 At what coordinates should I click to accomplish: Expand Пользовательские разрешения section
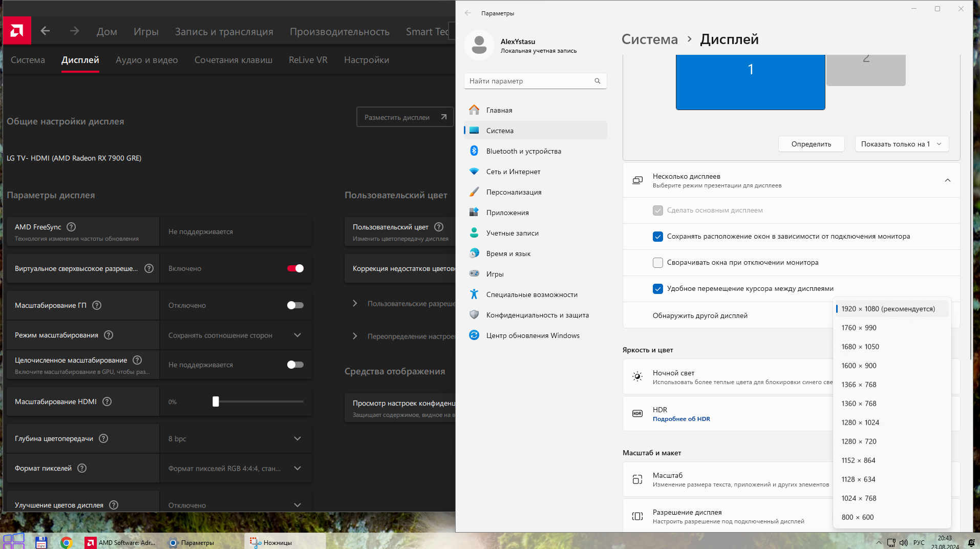(355, 304)
